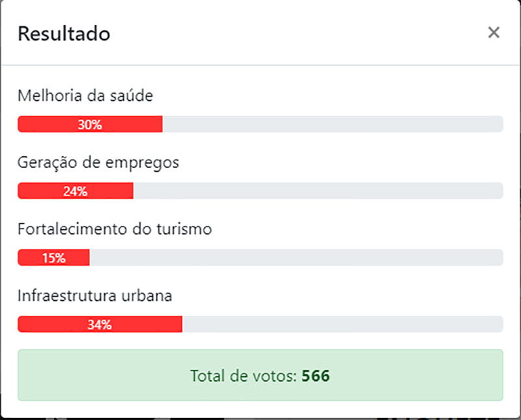Click gray remainder of empregos bar

(318, 191)
